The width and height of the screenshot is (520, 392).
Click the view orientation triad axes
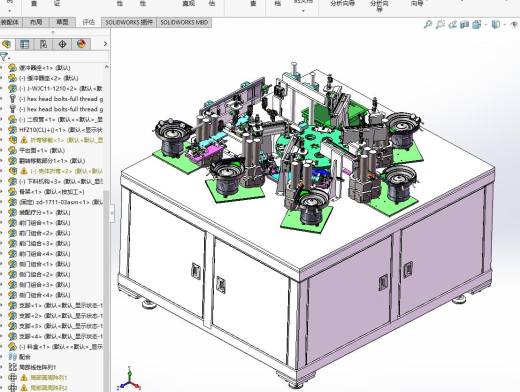(129, 378)
